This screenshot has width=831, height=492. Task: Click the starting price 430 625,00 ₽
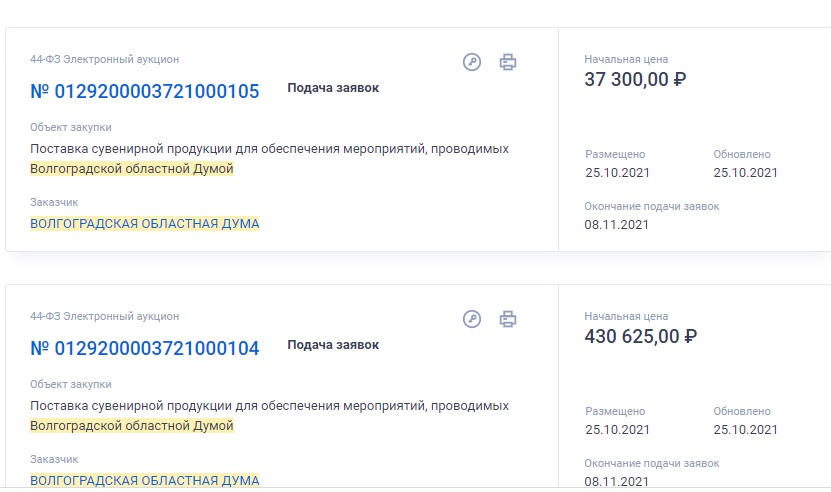point(640,337)
